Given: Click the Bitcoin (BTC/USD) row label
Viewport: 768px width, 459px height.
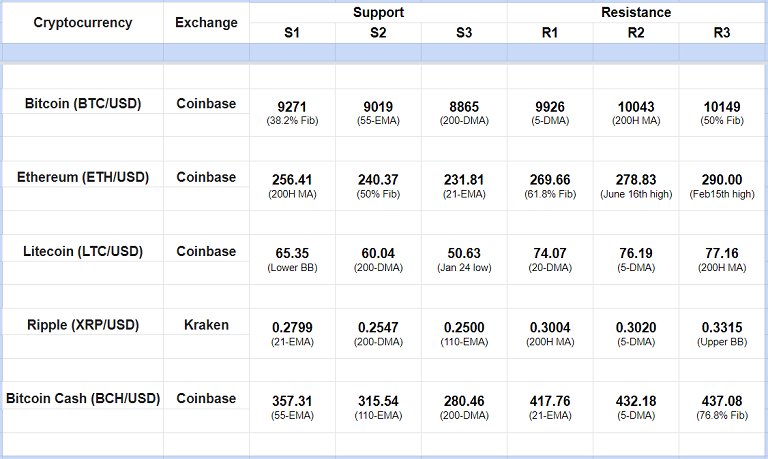Looking at the screenshot, I should 82,103.
